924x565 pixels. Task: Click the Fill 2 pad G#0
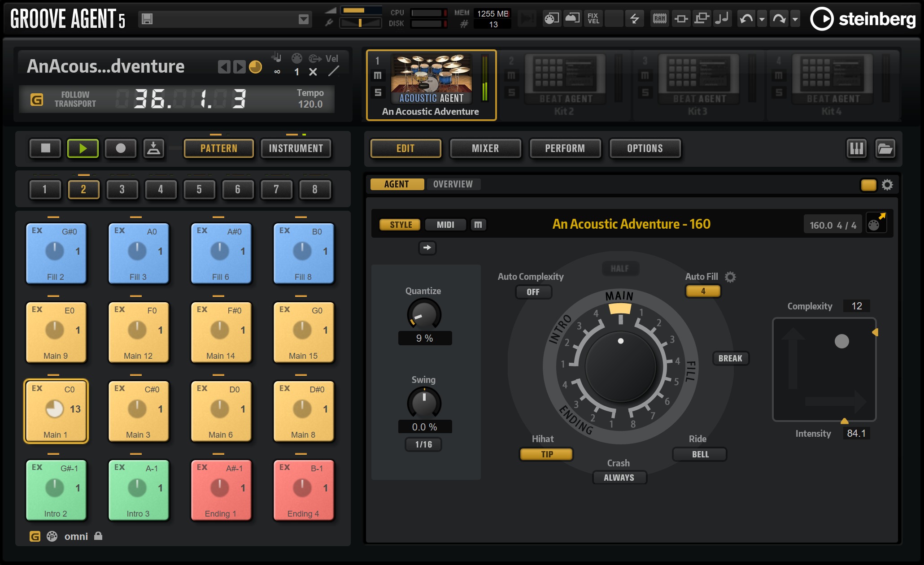click(56, 253)
